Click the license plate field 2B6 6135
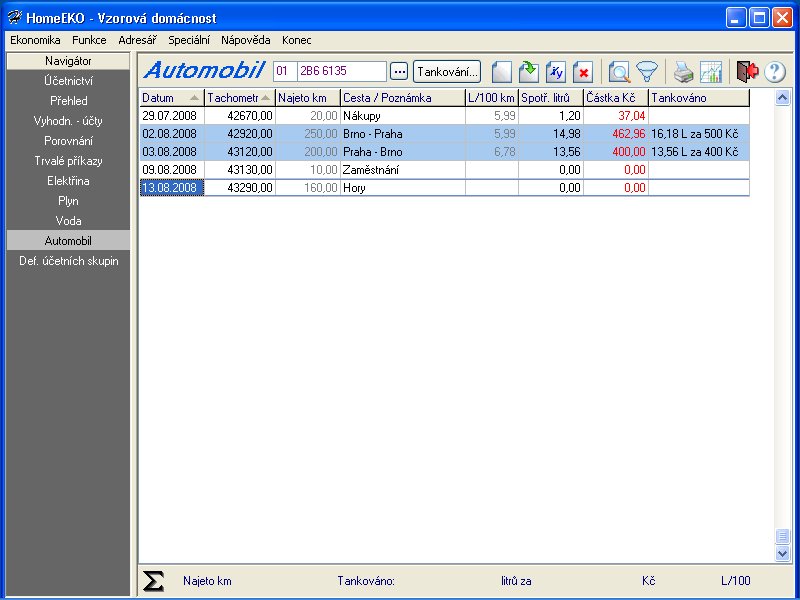 341,72
